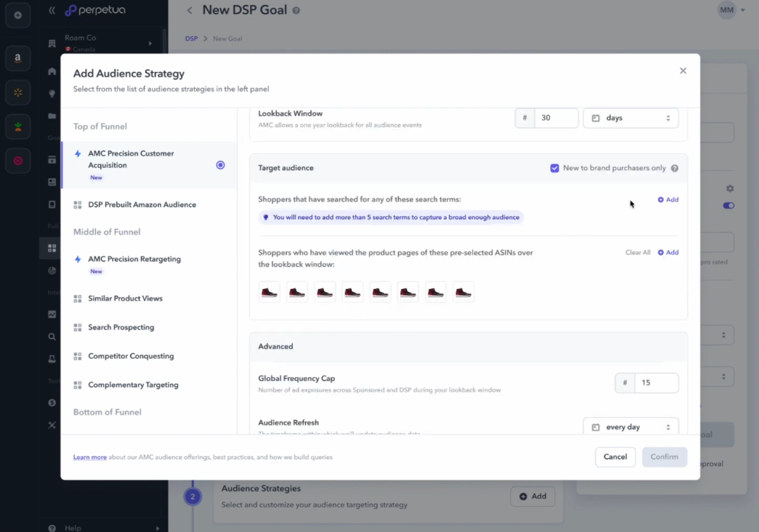Open the Audience Refresh every day dropdown
Viewport: 759px width, 532px height.
(631, 427)
